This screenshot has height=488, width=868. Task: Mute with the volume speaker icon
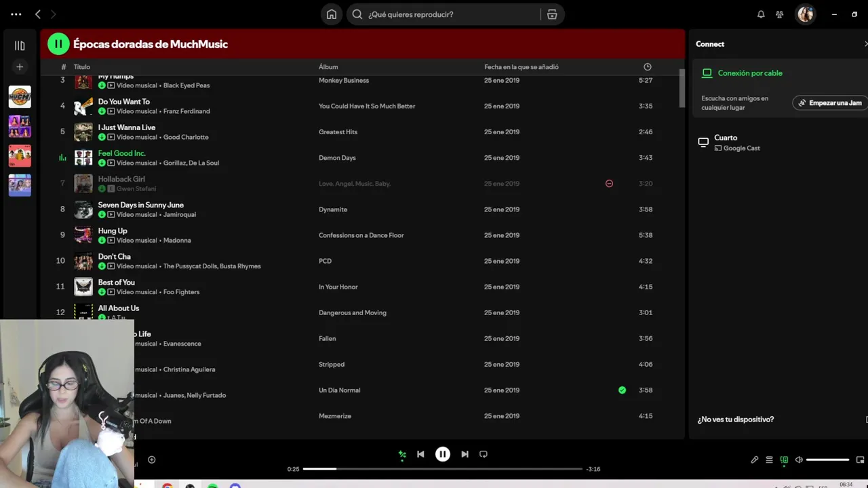tap(799, 460)
